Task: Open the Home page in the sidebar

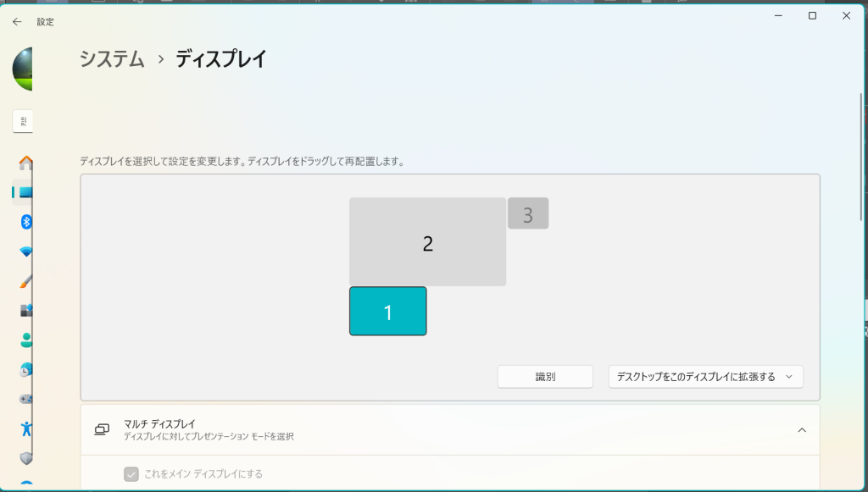Action: coord(25,163)
